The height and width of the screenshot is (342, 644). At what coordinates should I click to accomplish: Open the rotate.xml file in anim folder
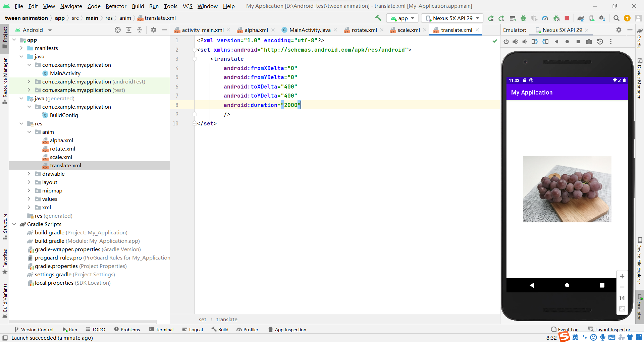pyautogui.click(x=63, y=149)
